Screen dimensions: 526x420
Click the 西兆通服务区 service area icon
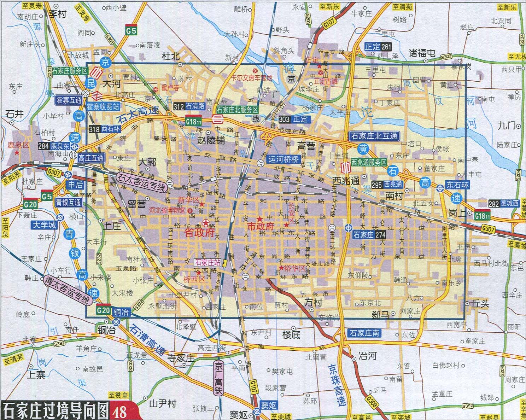344,166
